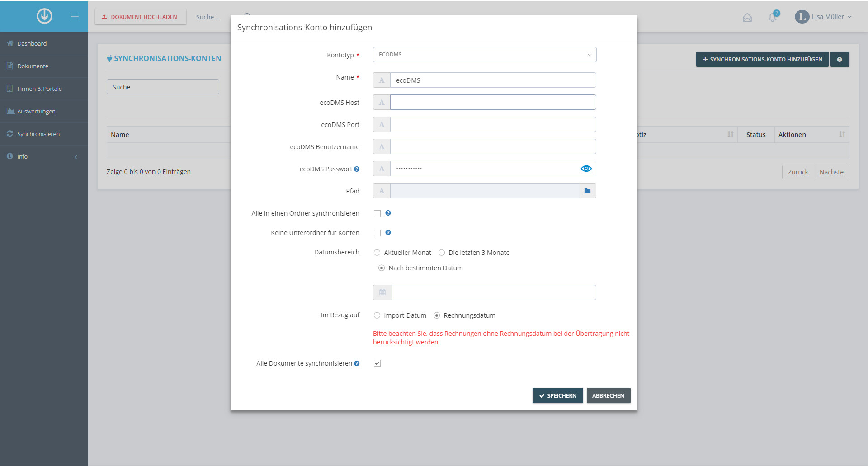Click Dokument hochladen button
The width and height of the screenshot is (868, 466).
pos(140,17)
